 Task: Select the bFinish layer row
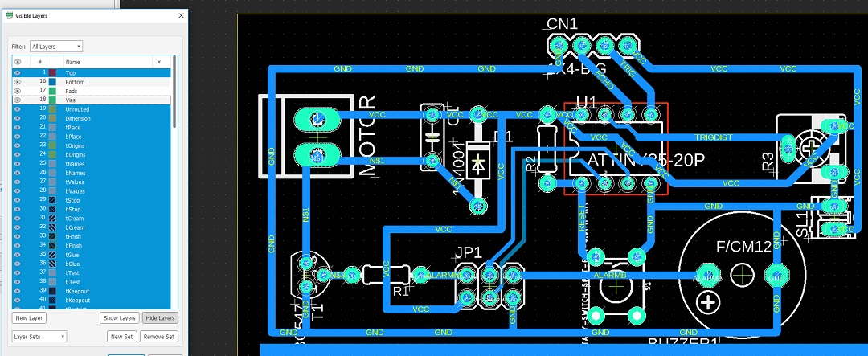pos(92,245)
